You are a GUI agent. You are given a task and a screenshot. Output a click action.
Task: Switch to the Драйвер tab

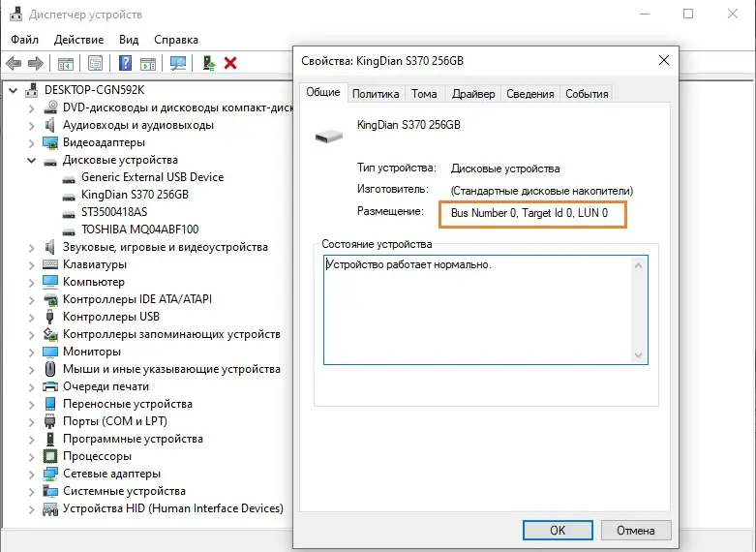pyautogui.click(x=473, y=94)
